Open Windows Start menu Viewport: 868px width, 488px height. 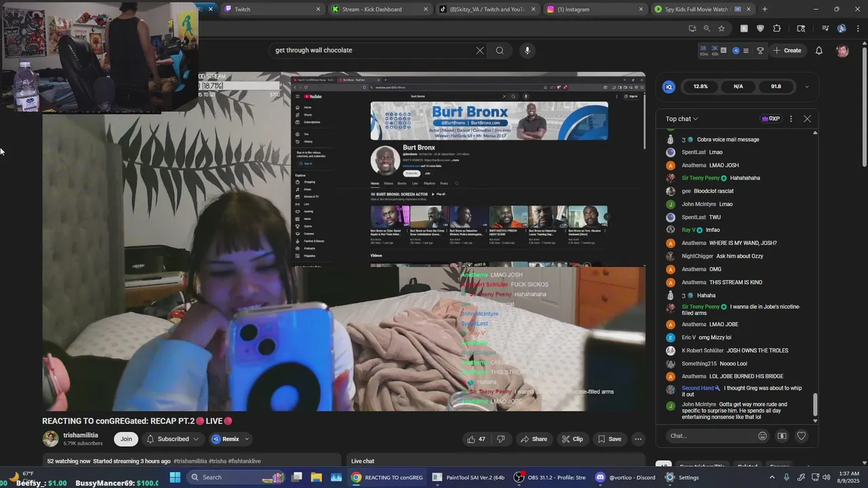175,477
